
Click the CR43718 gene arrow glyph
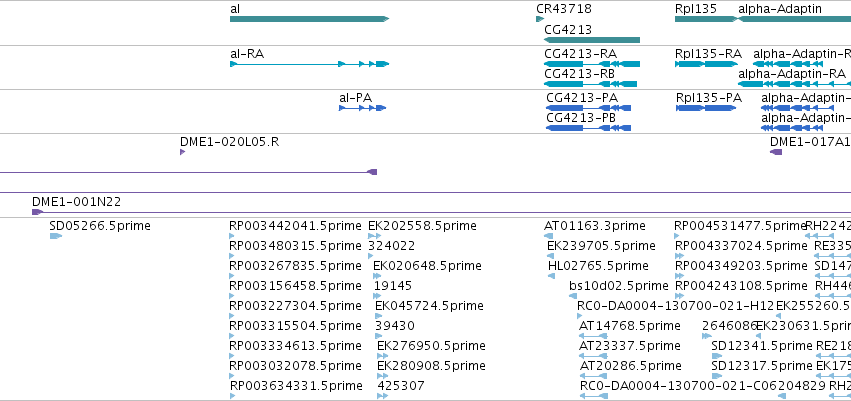click(540, 19)
